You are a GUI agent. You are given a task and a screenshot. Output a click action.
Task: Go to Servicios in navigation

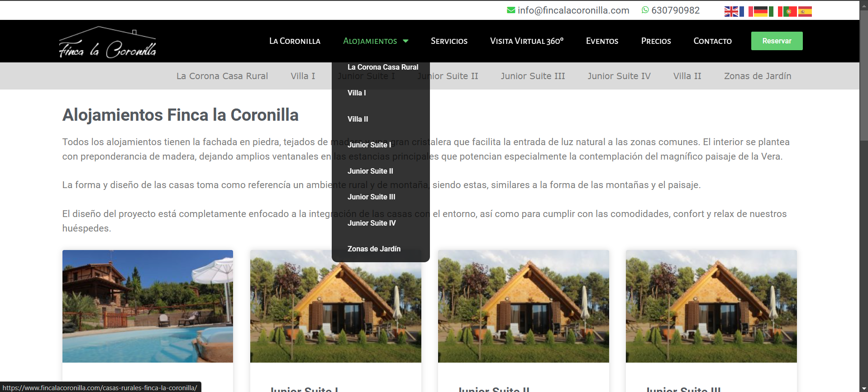449,41
